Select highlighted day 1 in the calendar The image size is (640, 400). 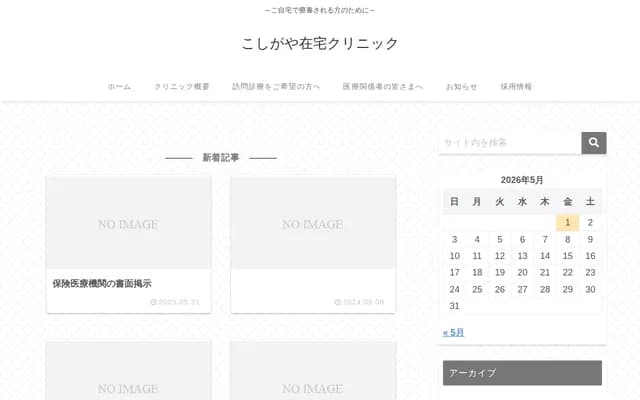(567, 222)
